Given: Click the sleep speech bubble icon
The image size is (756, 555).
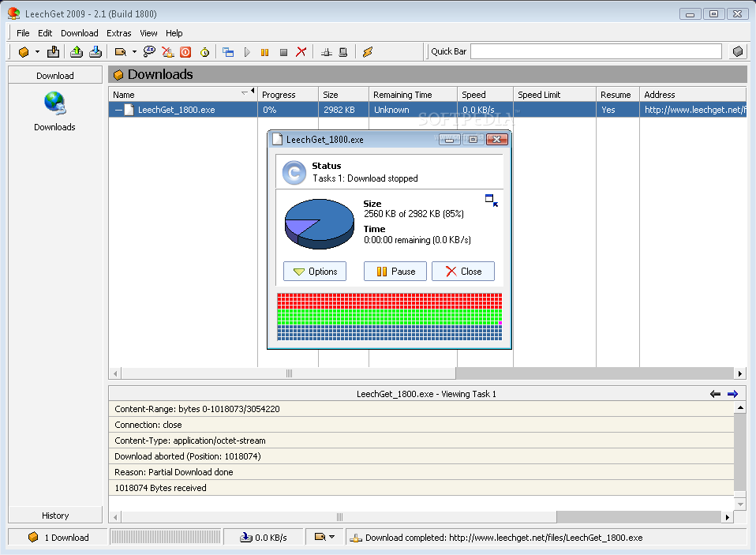Looking at the screenshot, I should click(148, 52).
